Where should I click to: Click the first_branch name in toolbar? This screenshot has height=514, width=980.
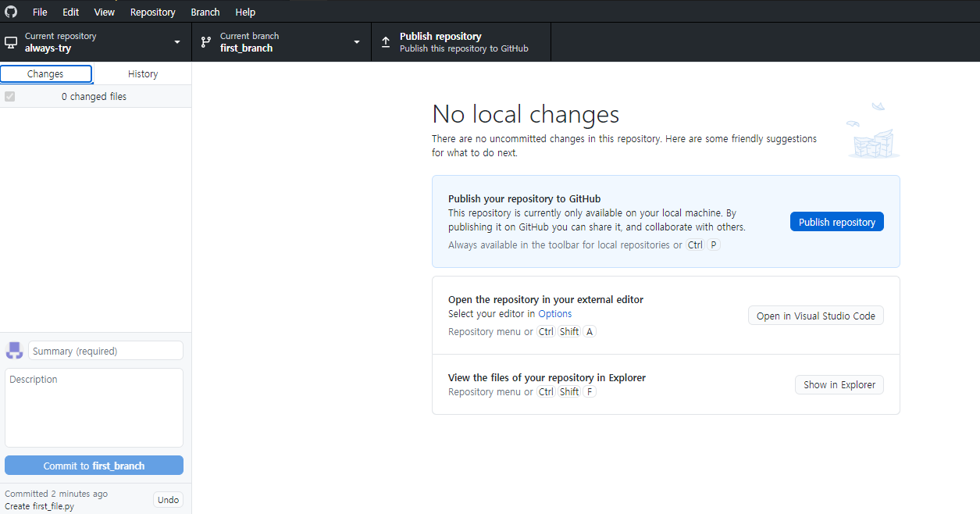(x=246, y=48)
